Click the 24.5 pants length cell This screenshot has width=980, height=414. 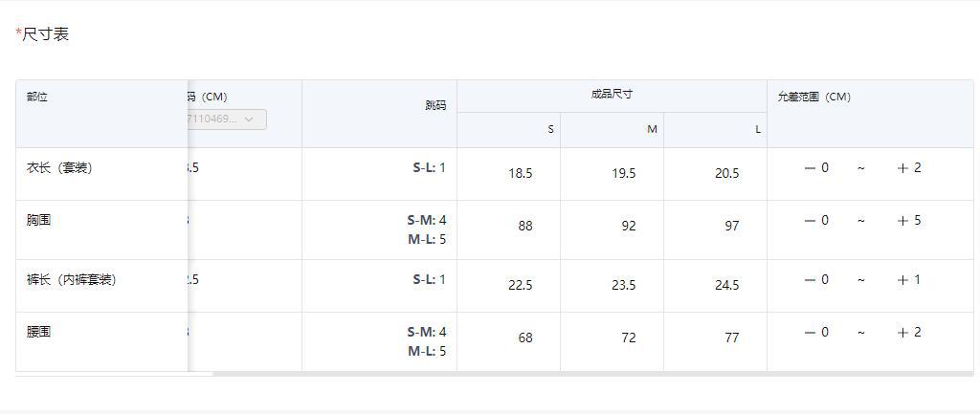coord(726,286)
